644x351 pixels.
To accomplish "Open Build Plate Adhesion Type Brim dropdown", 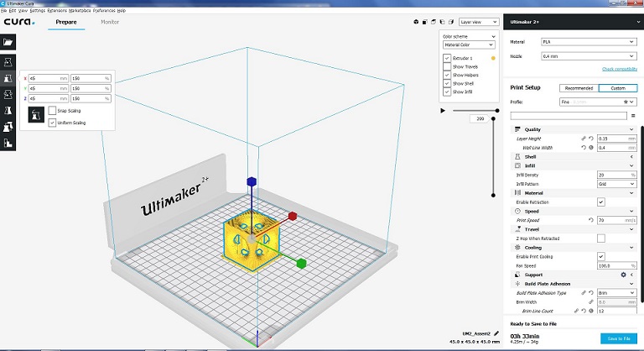I will pos(617,293).
